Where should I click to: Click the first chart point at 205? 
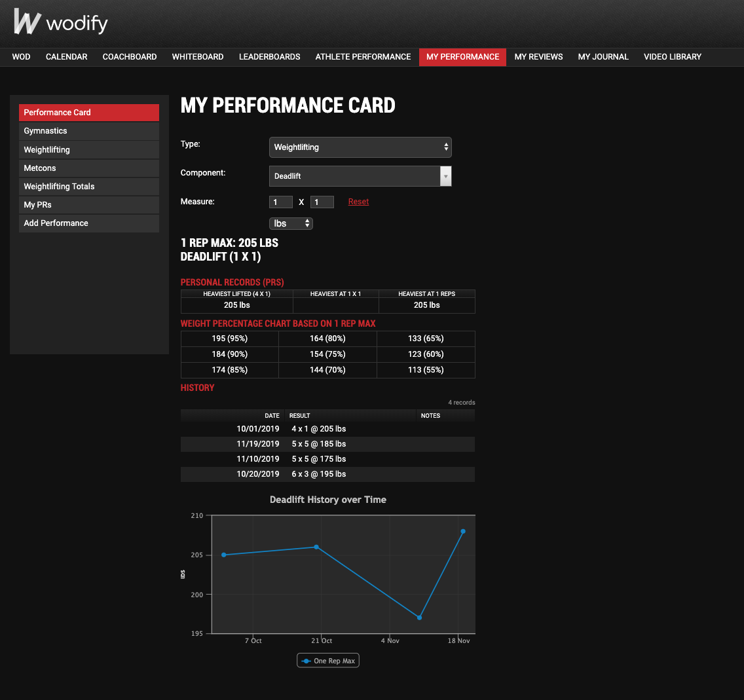point(224,555)
